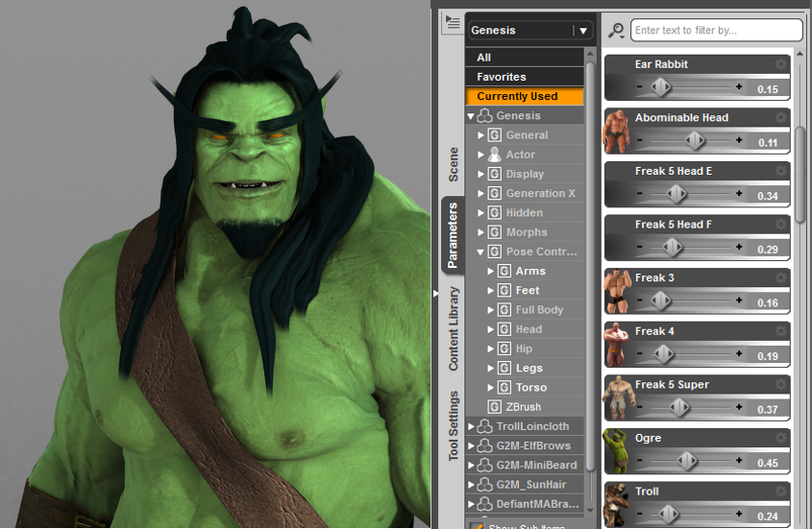Open settings gear for Freak 5 Super
812x529 pixels.
(780, 384)
